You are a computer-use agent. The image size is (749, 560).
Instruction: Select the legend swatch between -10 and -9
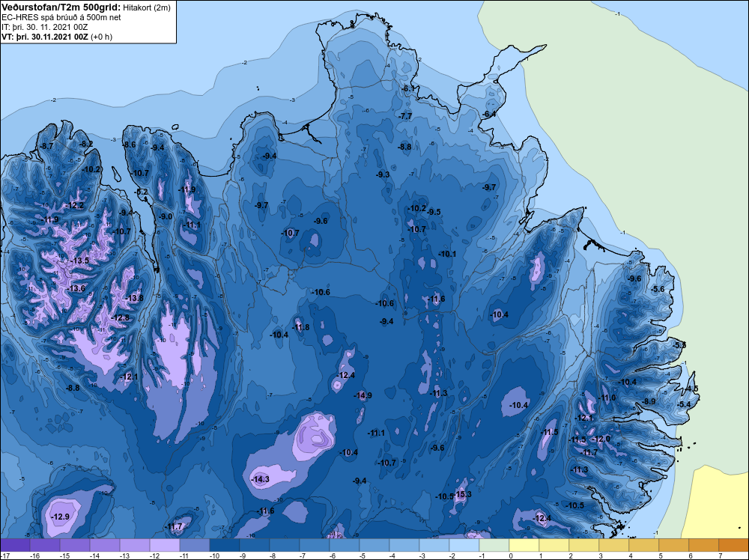click(225, 545)
